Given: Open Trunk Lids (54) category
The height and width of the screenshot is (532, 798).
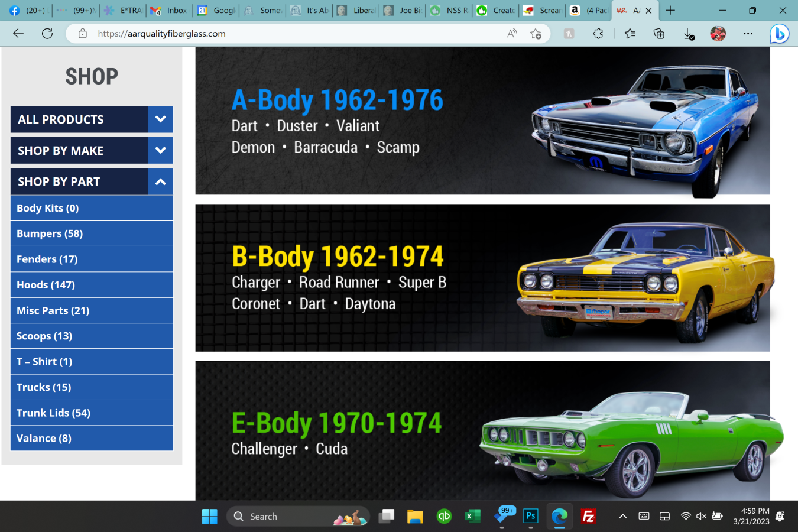Looking at the screenshot, I should tap(92, 413).
